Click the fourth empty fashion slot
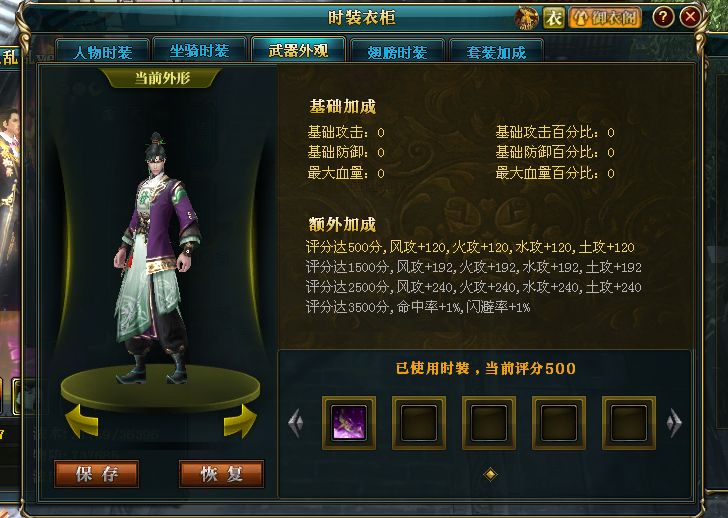This screenshot has height=518, width=728. (559, 423)
